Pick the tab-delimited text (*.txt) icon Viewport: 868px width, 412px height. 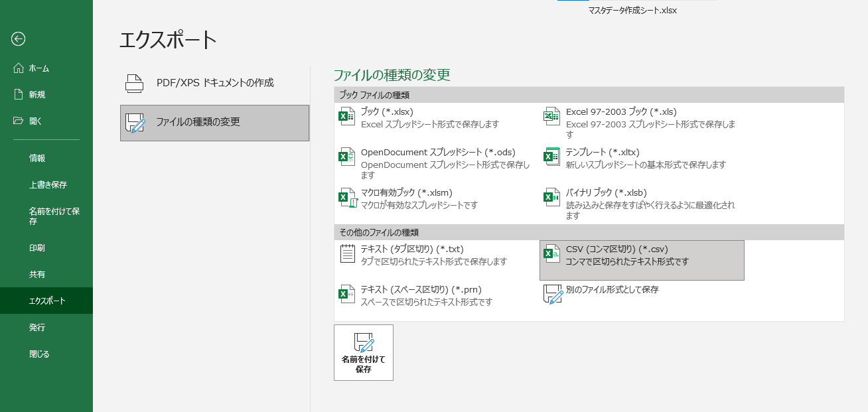pos(347,254)
